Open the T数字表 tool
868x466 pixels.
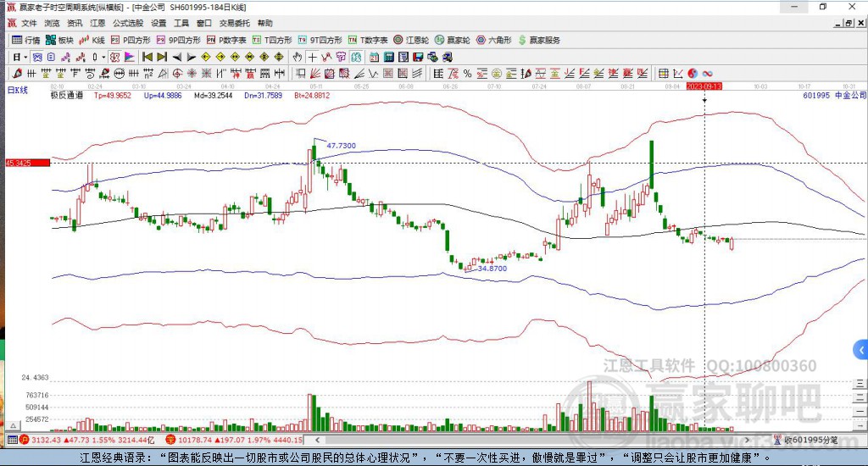click(x=368, y=40)
